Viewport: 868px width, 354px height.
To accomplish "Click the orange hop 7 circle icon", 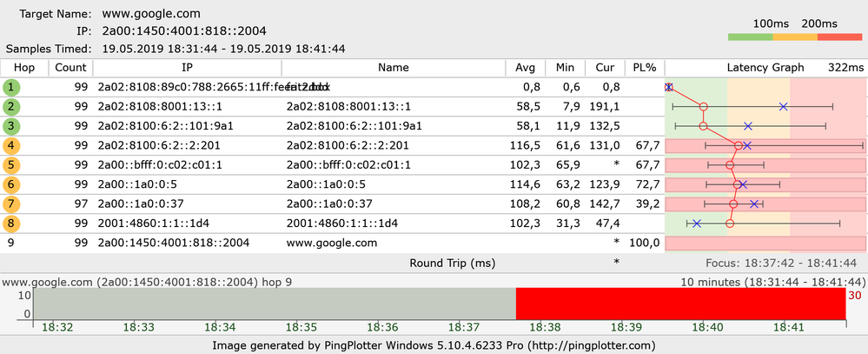I will click(x=10, y=204).
